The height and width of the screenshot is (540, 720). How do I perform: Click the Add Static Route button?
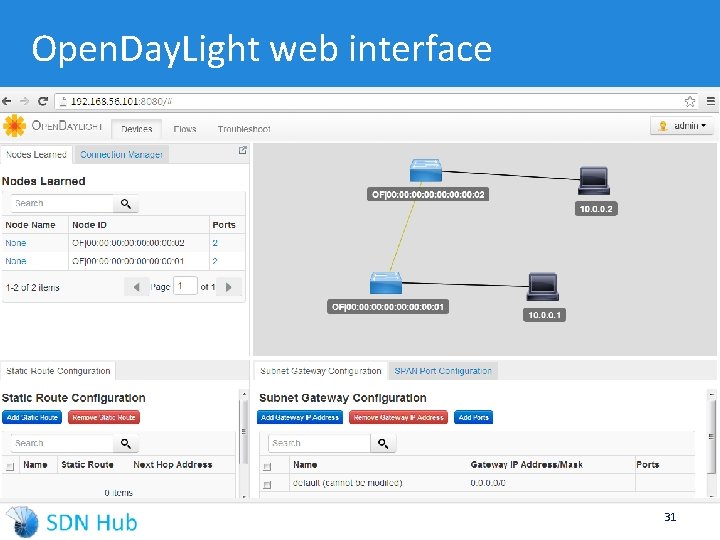pyautogui.click(x=32, y=417)
